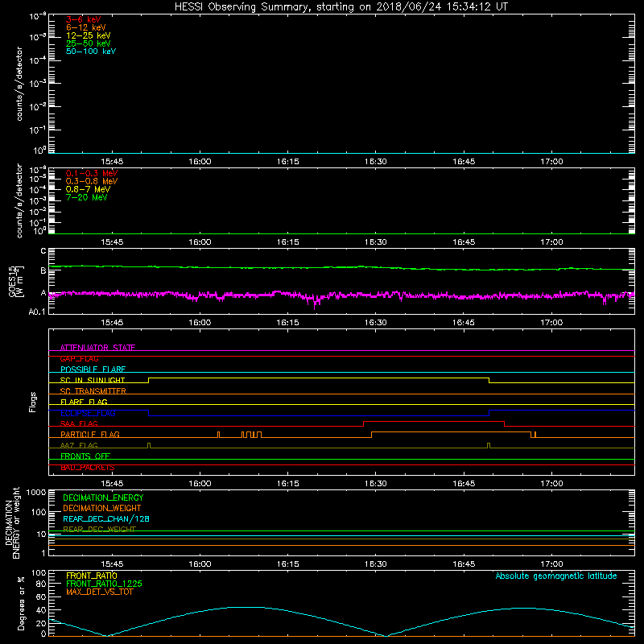Click the ECLIPSE_FLAG label

coord(88,413)
